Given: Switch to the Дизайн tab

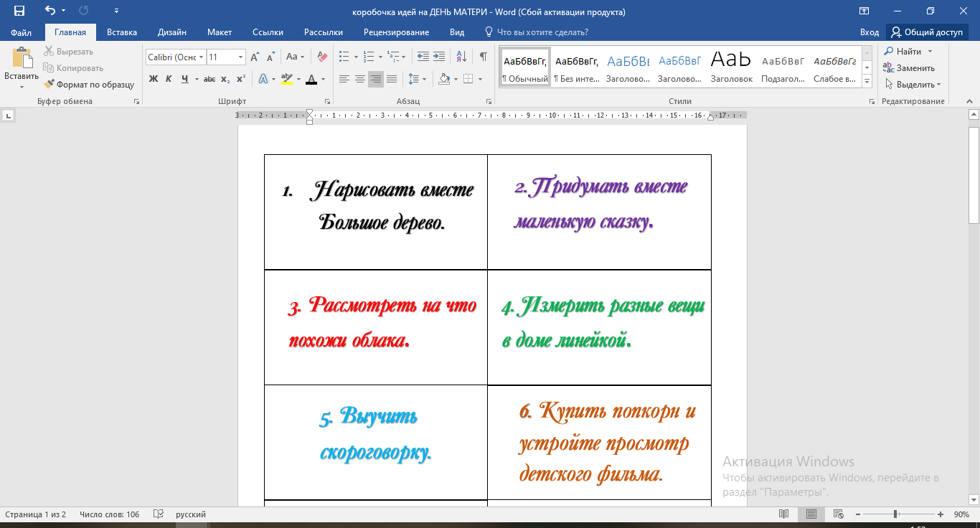Looking at the screenshot, I should tap(172, 32).
